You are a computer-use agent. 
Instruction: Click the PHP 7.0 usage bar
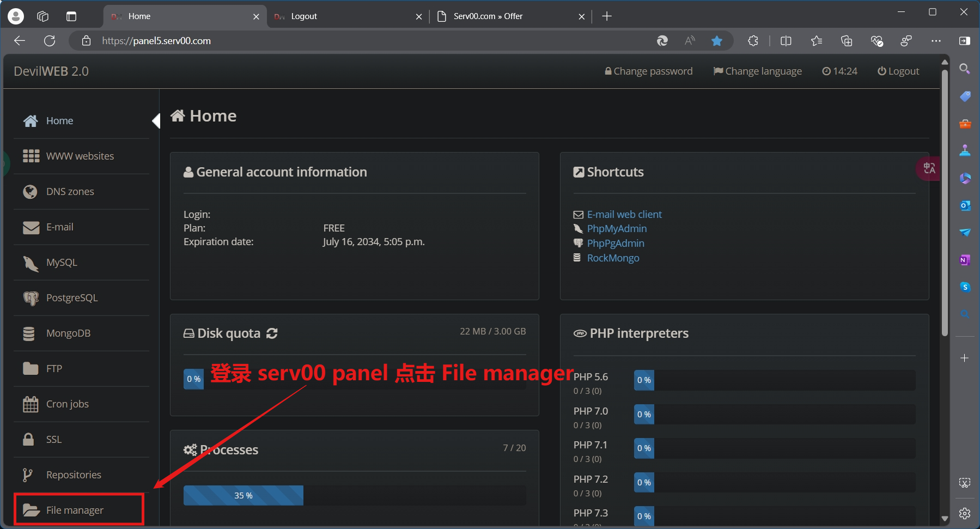pos(775,415)
